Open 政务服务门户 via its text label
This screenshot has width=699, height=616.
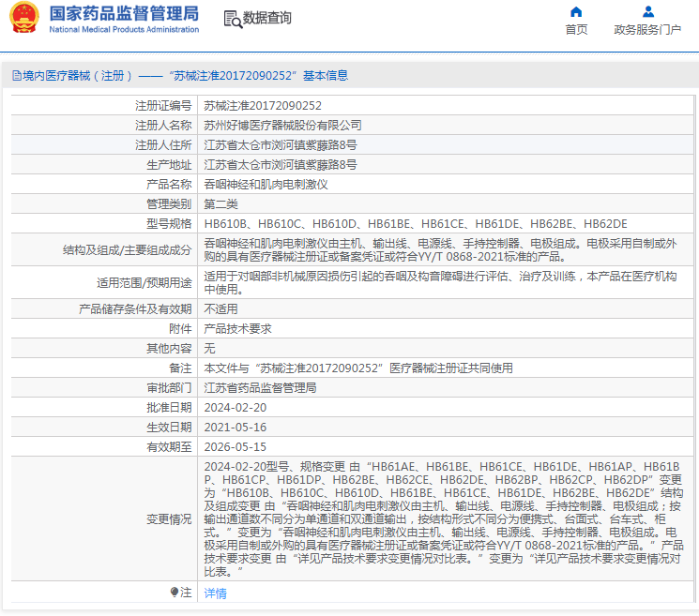pos(647,30)
